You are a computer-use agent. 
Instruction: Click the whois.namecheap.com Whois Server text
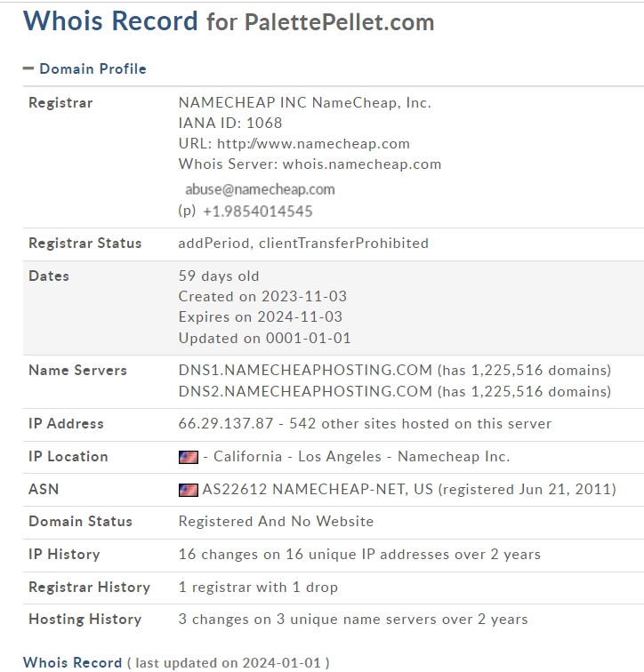coord(362,164)
